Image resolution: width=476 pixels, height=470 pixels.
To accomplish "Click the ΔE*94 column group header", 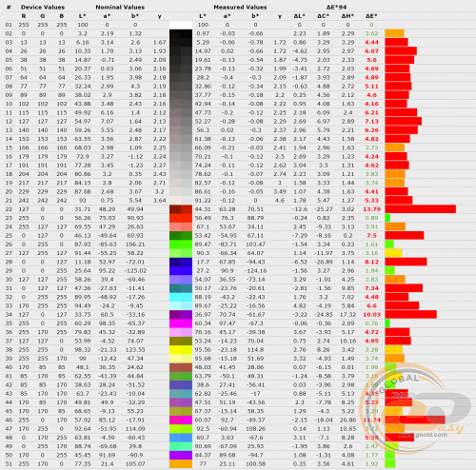I will click(336, 7).
